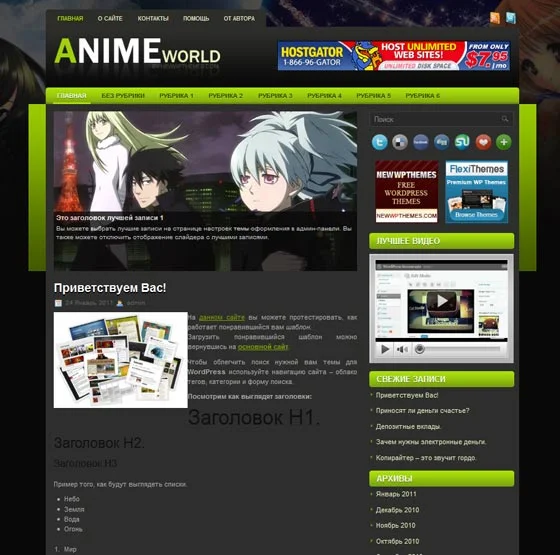Select the РУБРИКА 5 category
Image resolution: width=560 pixels, height=555 pixels.
[x=374, y=96]
